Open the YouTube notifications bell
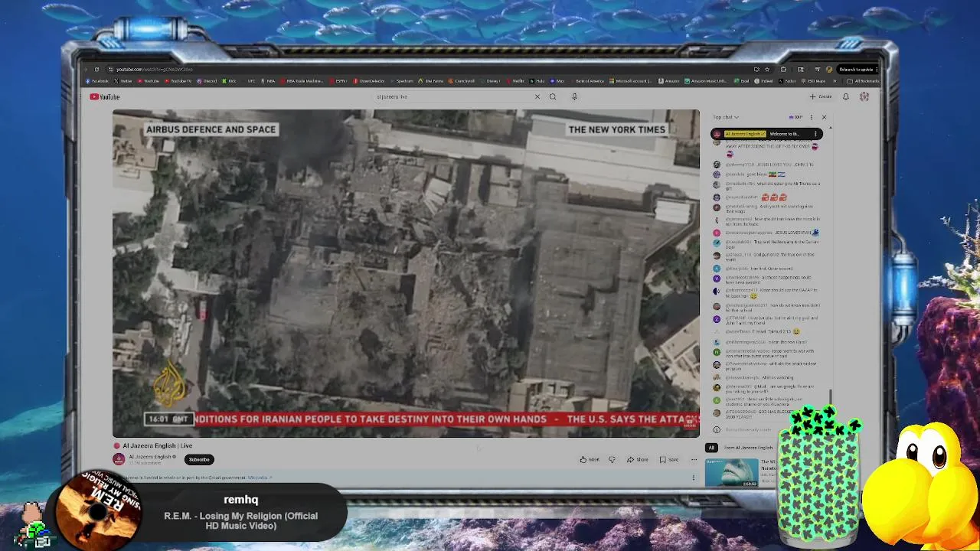The image size is (980, 551). click(x=846, y=96)
